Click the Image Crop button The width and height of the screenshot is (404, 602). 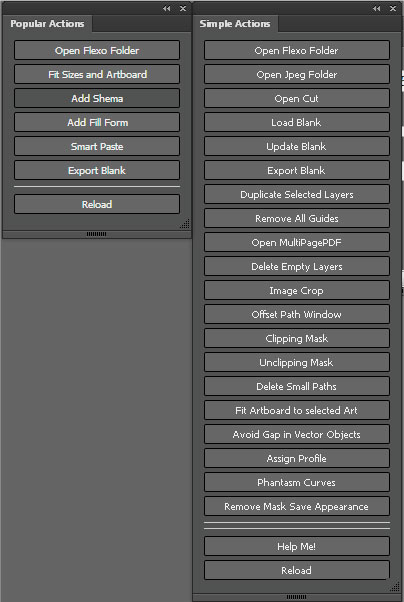[297, 290]
